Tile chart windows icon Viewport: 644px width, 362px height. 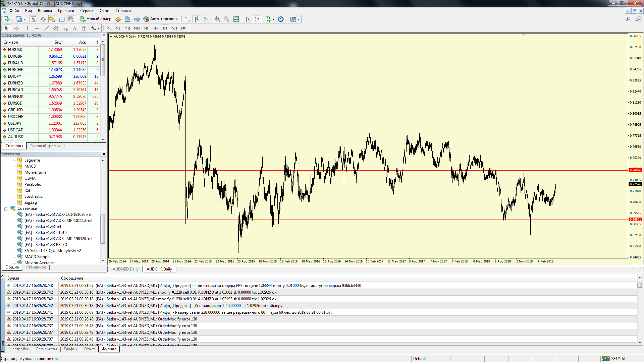[x=236, y=19]
